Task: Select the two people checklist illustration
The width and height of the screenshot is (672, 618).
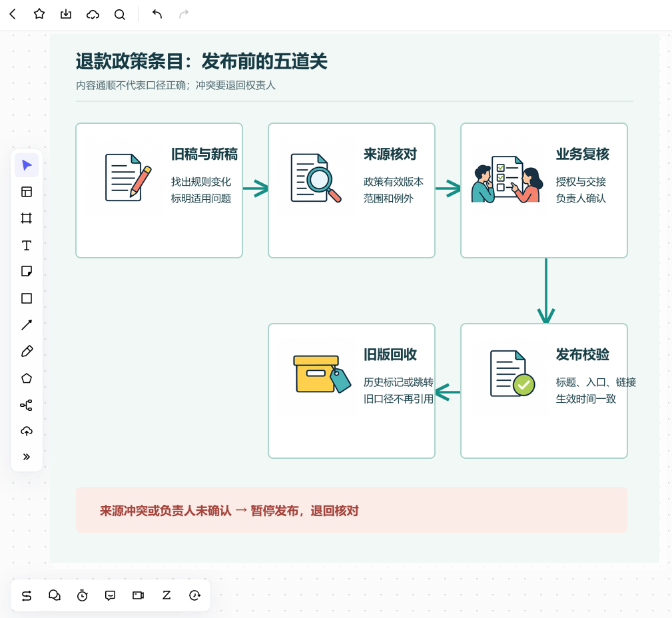Action: [507, 178]
